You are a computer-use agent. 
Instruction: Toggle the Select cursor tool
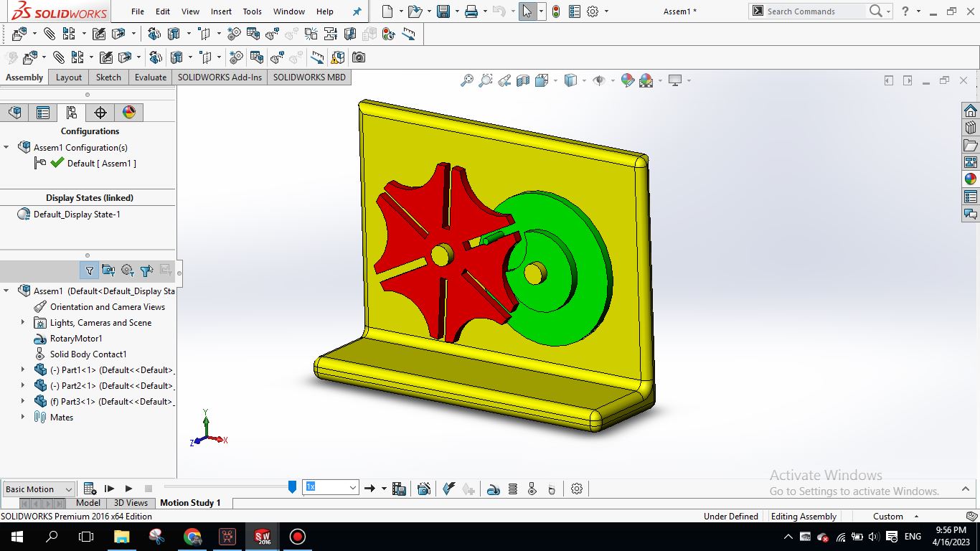click(527, 11)
